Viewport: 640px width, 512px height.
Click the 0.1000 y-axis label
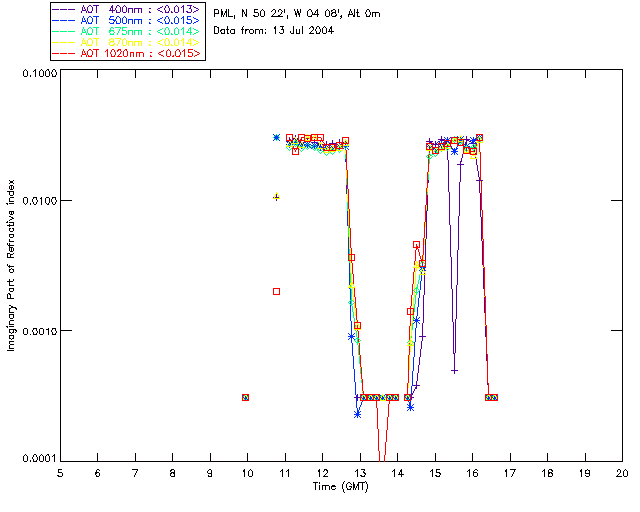[x=39, y=73]
